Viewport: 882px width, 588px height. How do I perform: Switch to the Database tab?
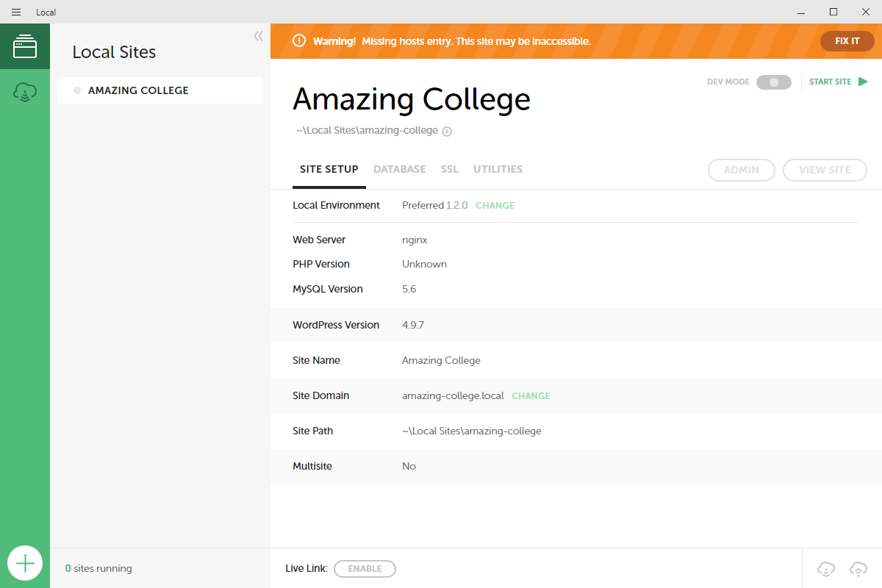point(399,169)
